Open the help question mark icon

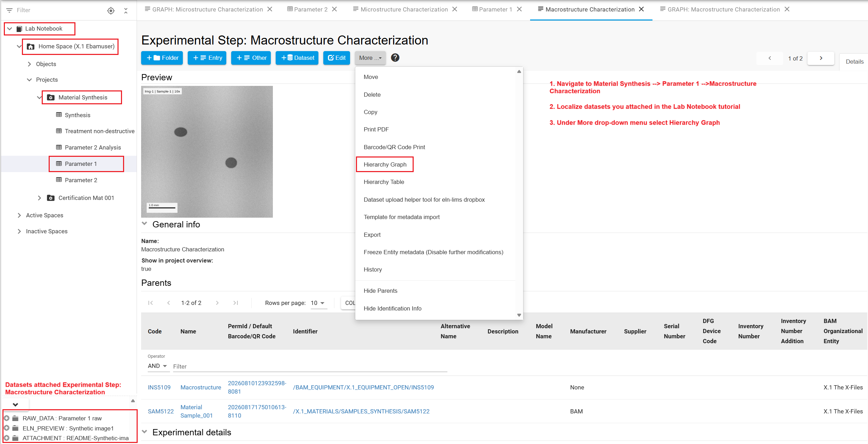[x=395, y=58]
